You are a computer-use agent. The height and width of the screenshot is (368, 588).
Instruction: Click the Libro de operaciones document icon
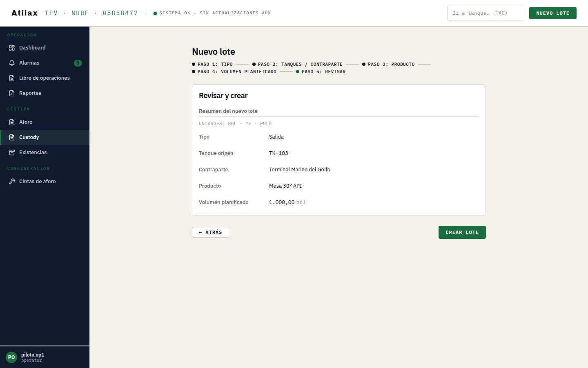tap(12, 78)
